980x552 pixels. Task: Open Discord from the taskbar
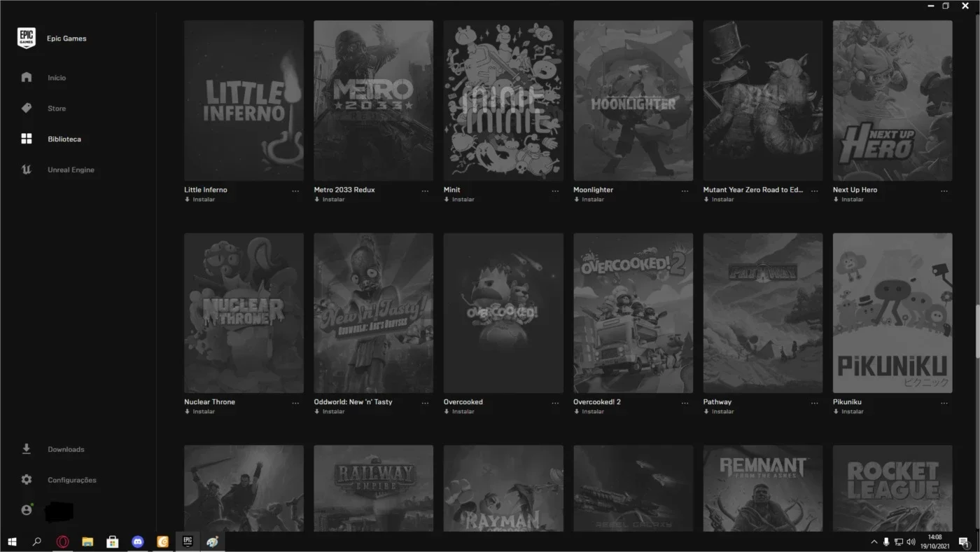coord(138,541)
